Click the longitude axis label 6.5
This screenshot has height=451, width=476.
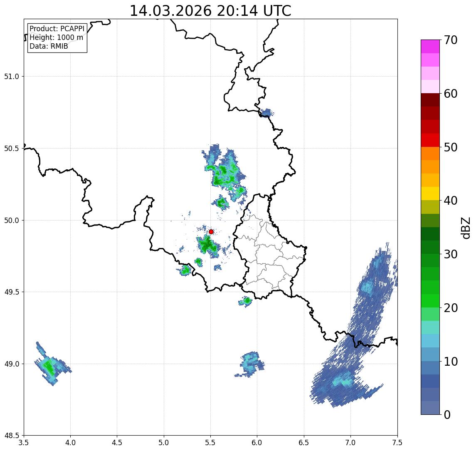coord(304,443)
